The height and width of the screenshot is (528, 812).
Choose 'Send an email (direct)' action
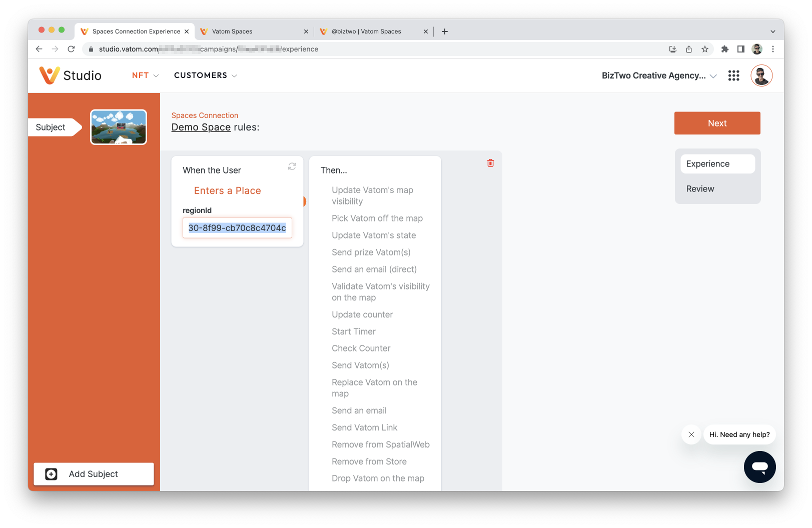click(374, 269)
